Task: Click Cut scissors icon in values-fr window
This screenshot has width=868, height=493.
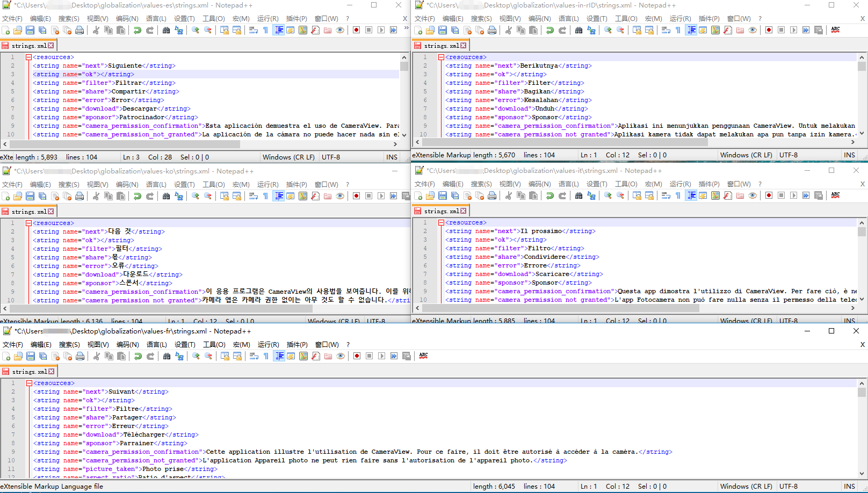Action: (x=97, y=356)
